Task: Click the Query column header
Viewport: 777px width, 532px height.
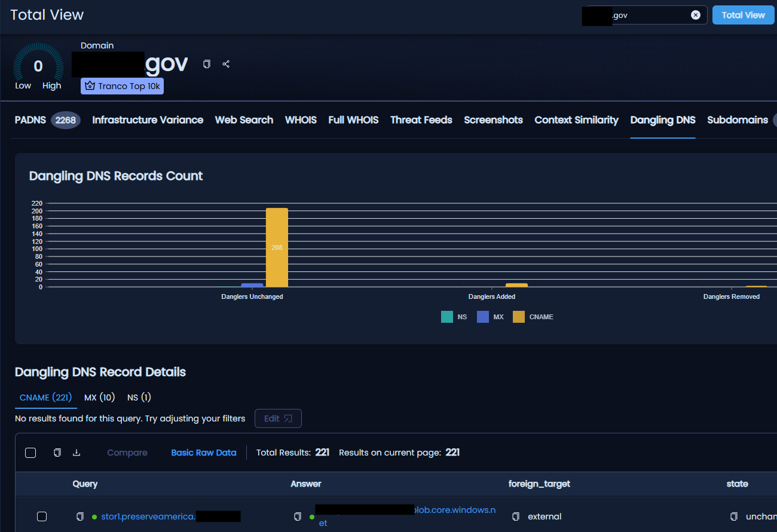Action: [x=85, y=484]
